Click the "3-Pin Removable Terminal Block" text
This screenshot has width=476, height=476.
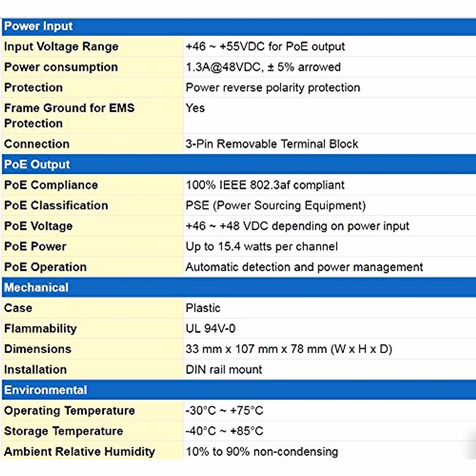pos(272,144)
